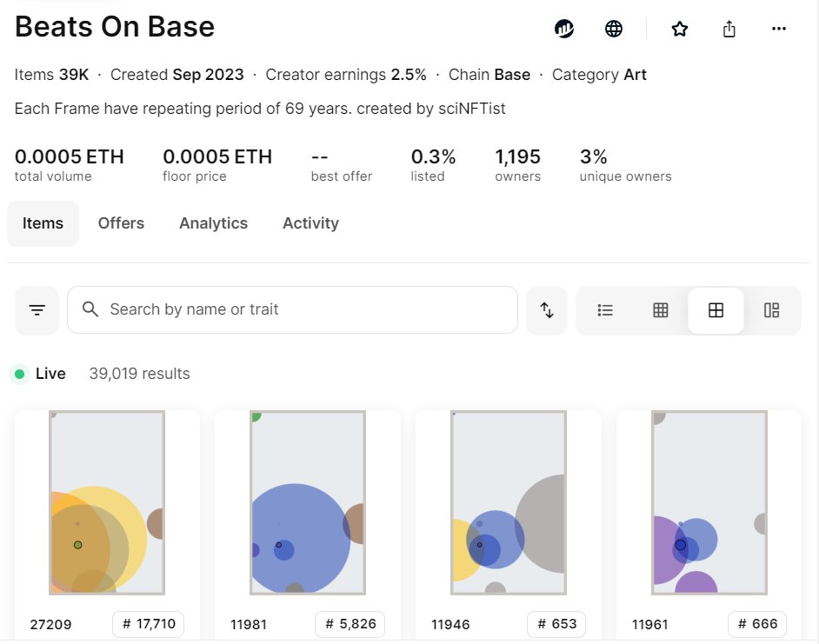Click the explorer icon left of the globe
This screenshot has height=644, width=819.
point(564,28)
